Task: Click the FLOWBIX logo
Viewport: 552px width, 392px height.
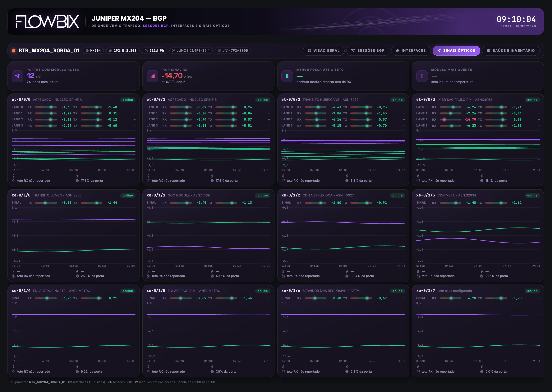Action: tap(47, 21)
